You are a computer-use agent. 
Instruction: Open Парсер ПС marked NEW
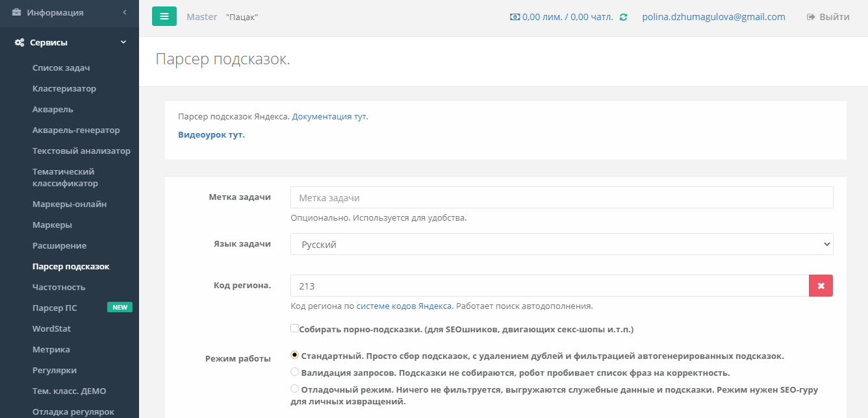(x=55, y=308)
